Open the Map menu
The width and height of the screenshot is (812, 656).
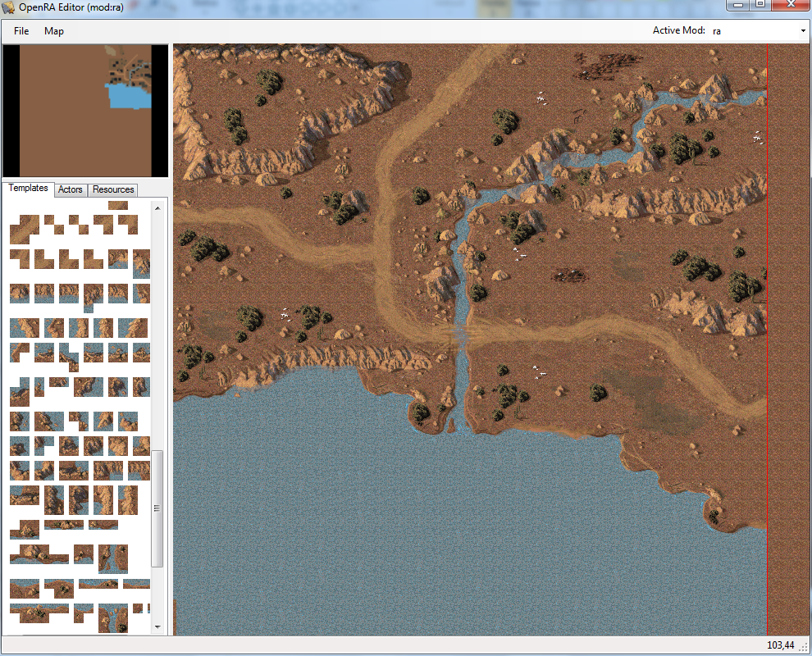point(54,31)
